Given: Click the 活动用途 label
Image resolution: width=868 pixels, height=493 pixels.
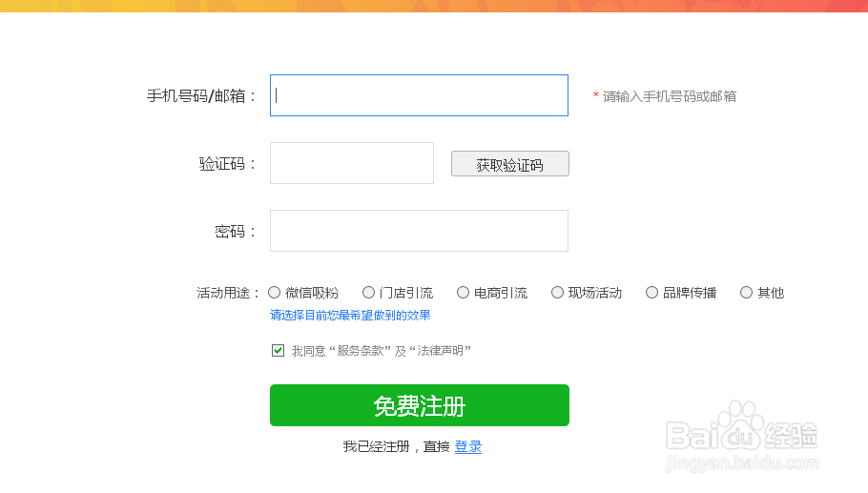Looking at the screenshot, I should tap(228, 293).
